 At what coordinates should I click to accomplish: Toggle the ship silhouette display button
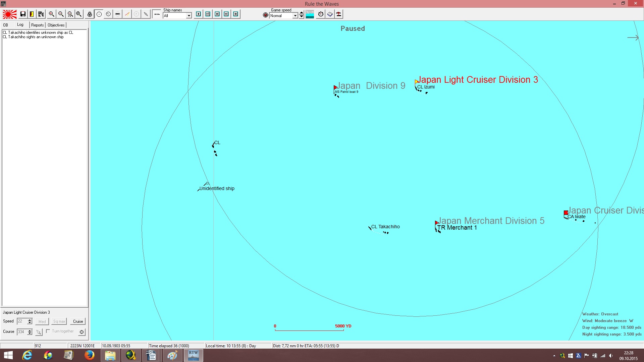118,14
